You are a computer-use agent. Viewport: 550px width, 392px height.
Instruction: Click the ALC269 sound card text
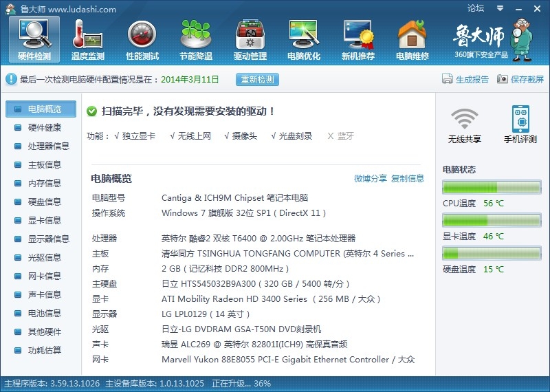tap(254, 345)
